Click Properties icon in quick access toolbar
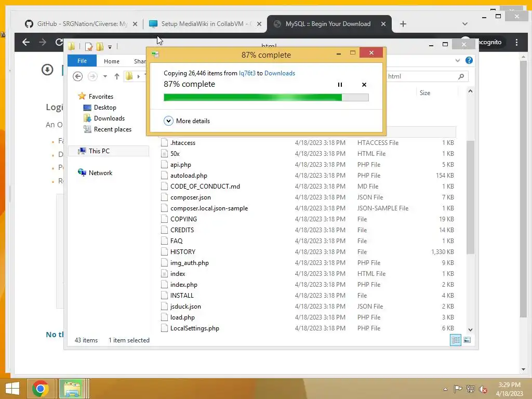 click(x=88, y=46)
